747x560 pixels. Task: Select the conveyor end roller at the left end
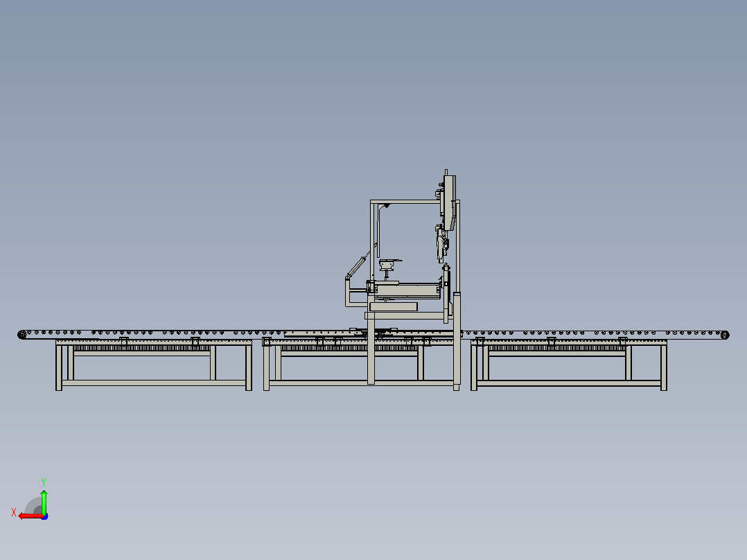click(22, 335)
